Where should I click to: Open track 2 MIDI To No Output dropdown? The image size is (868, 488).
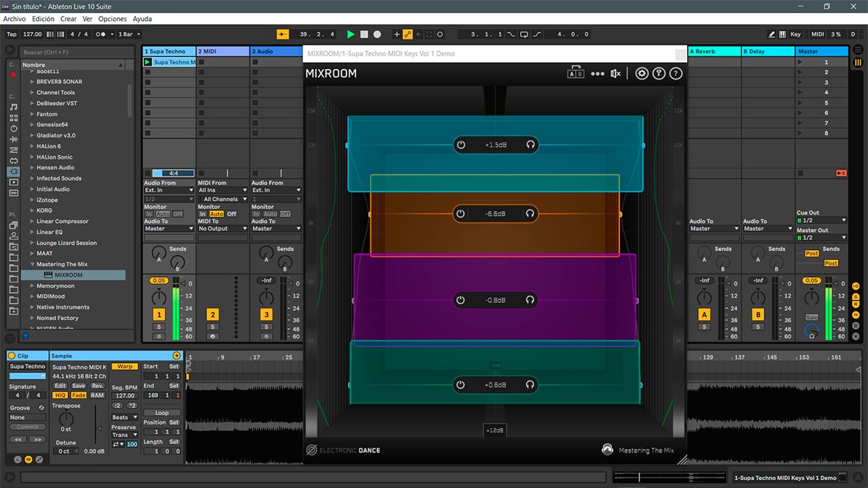coord(223,228)
